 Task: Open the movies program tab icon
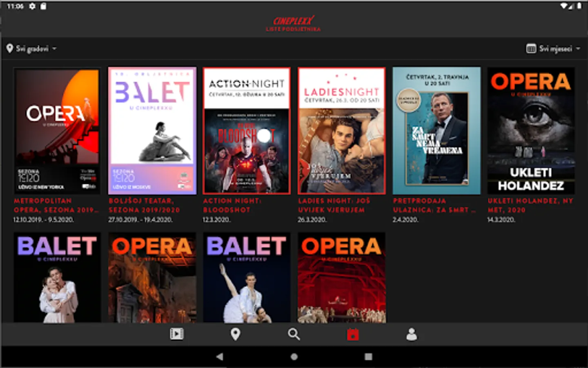pos(177,334)
